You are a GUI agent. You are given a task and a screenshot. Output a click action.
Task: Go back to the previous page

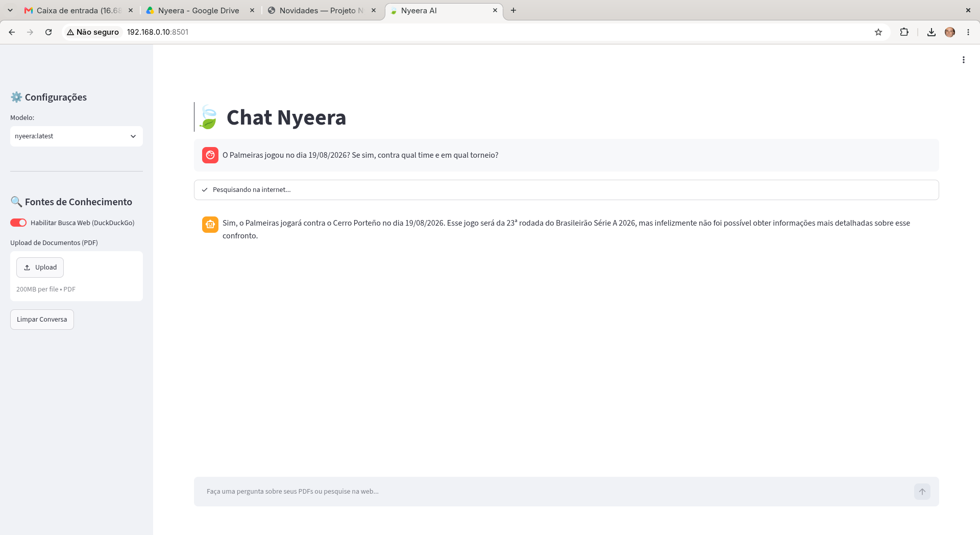click(x=12, y=32)
